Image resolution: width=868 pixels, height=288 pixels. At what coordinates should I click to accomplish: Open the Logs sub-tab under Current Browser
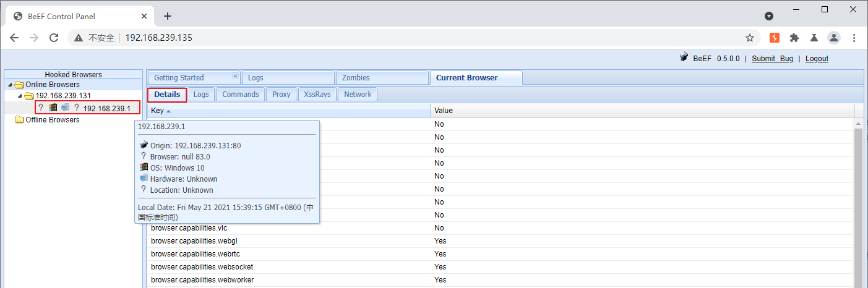click(x=201, y=95)
